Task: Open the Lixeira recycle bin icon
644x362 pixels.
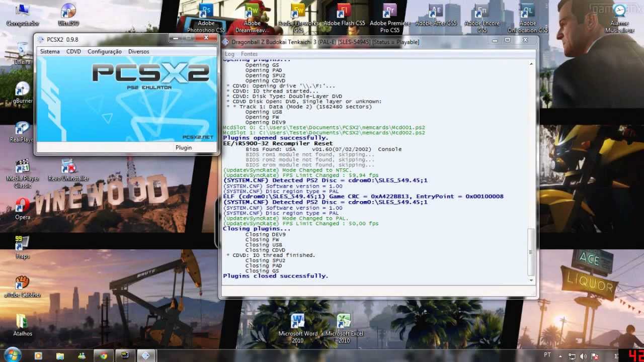Action: (22, 53)
